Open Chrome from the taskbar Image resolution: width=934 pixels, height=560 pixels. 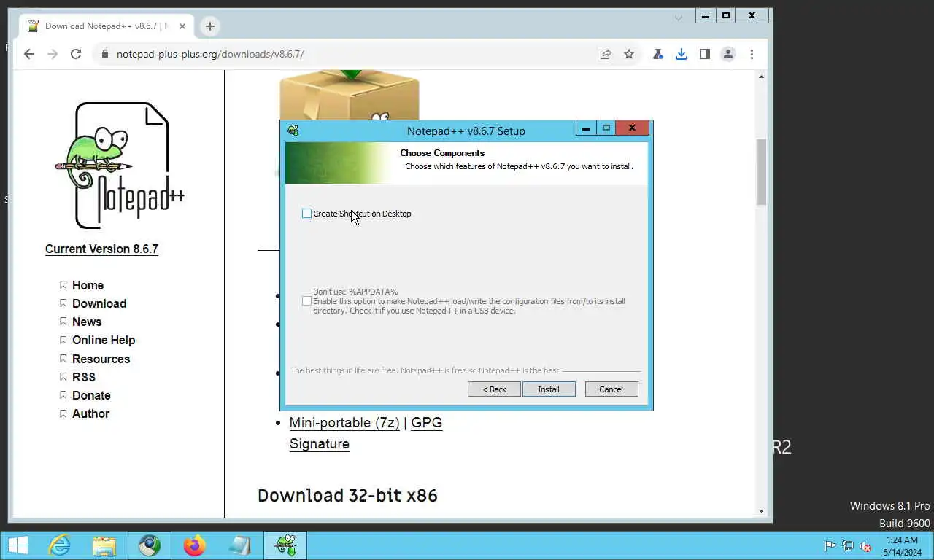150,545
